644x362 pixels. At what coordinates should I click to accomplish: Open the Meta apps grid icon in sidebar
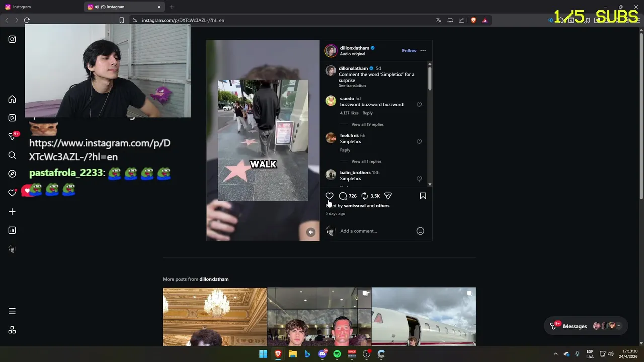12,330
